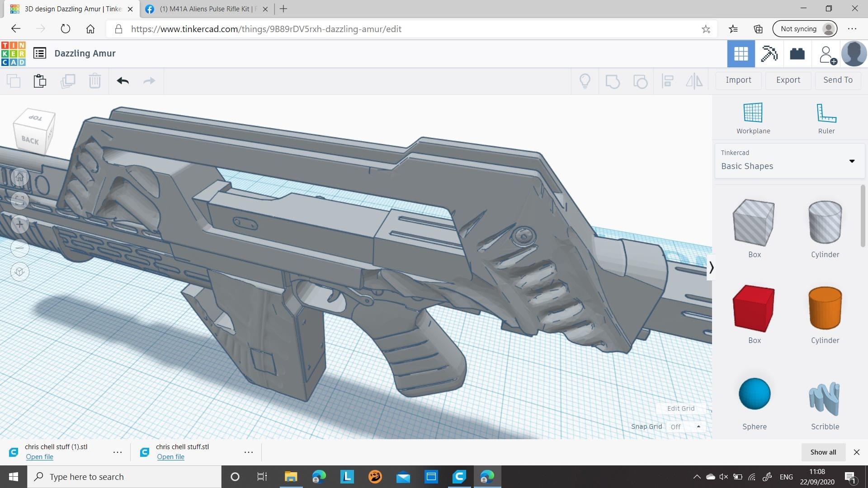Expand the Basic Shapes library dropdown

coord(789,160)
